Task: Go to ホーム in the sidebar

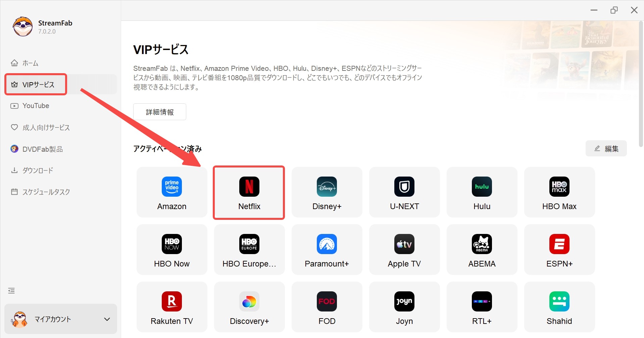Action: [x=60, y=63]
